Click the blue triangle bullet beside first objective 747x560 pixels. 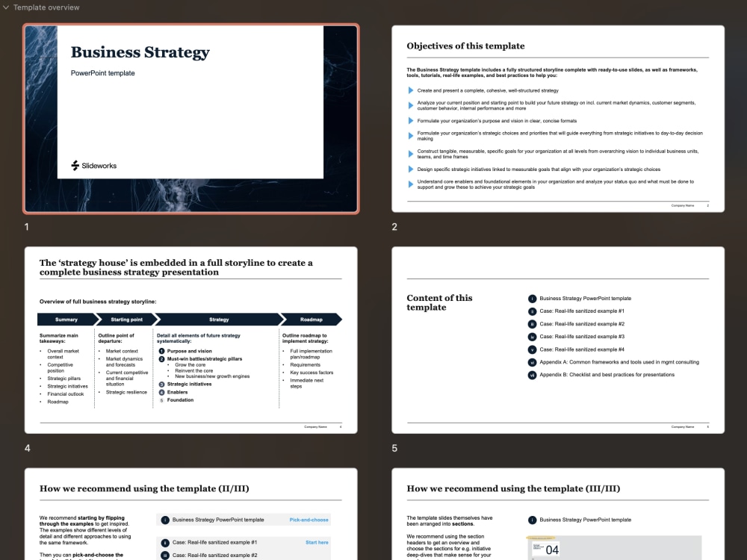(410, 92)
